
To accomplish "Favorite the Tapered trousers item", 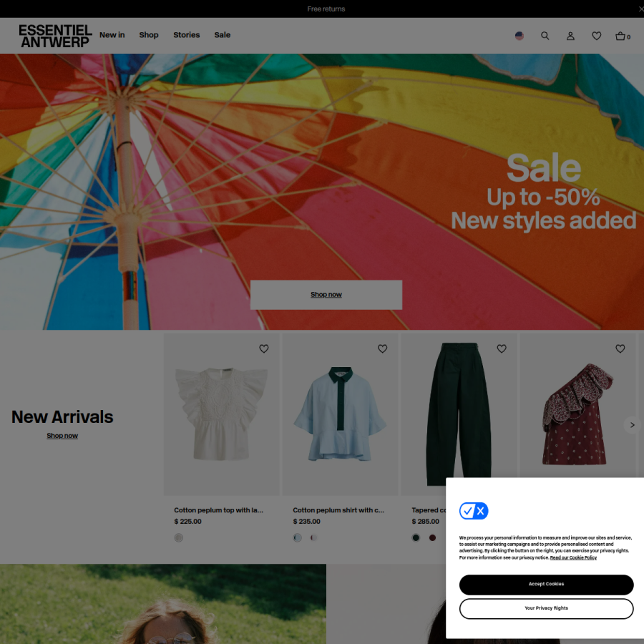I will pos(502,348).
